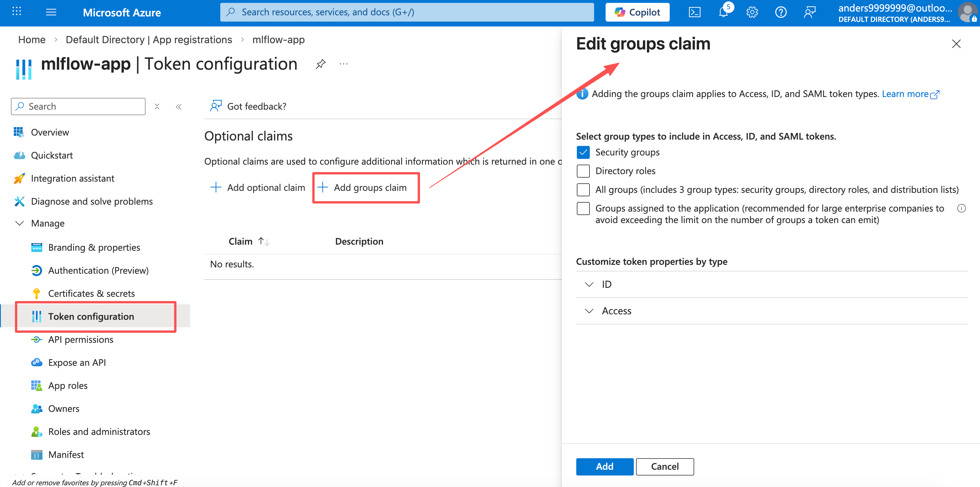
Task: Check the All groups option
Action: [583, 189]
